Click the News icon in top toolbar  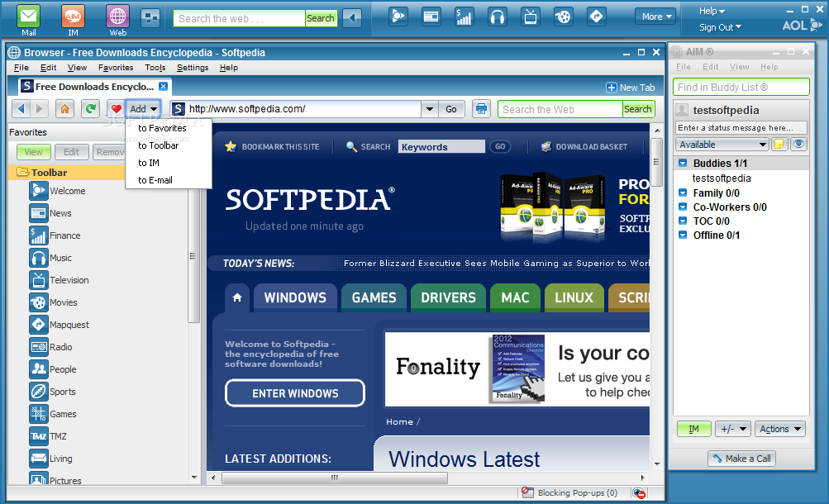pos(431,17)
